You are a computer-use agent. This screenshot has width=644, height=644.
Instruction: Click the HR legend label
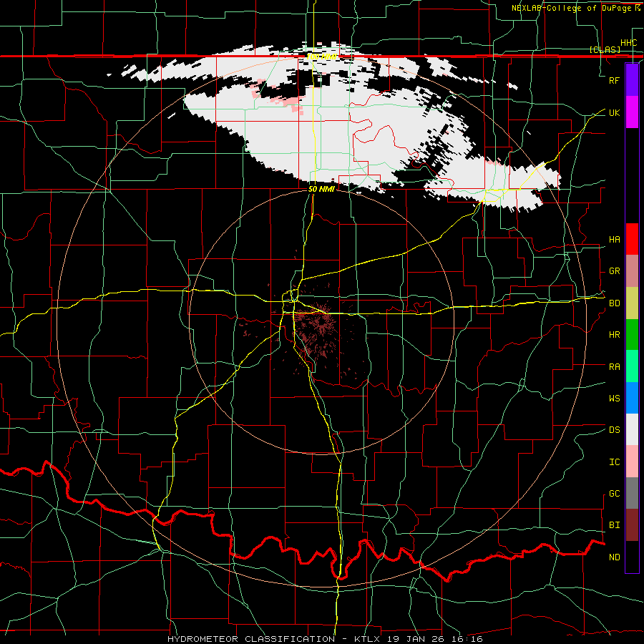(x=615, y=335)
